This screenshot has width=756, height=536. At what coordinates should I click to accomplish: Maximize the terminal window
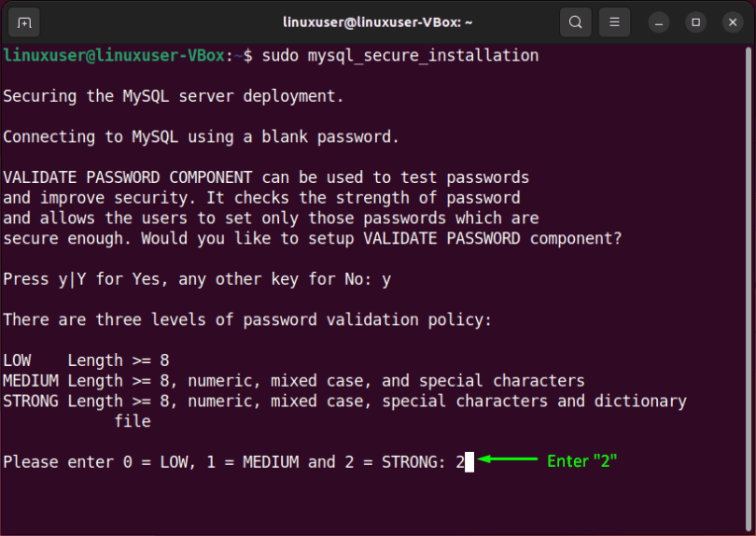(695, 22)
